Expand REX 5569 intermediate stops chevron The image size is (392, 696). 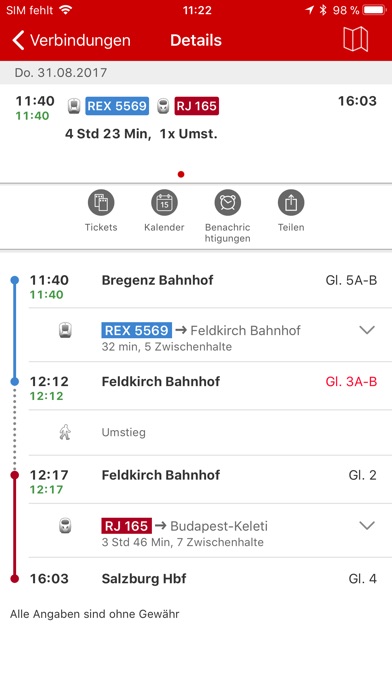[367, 330]
